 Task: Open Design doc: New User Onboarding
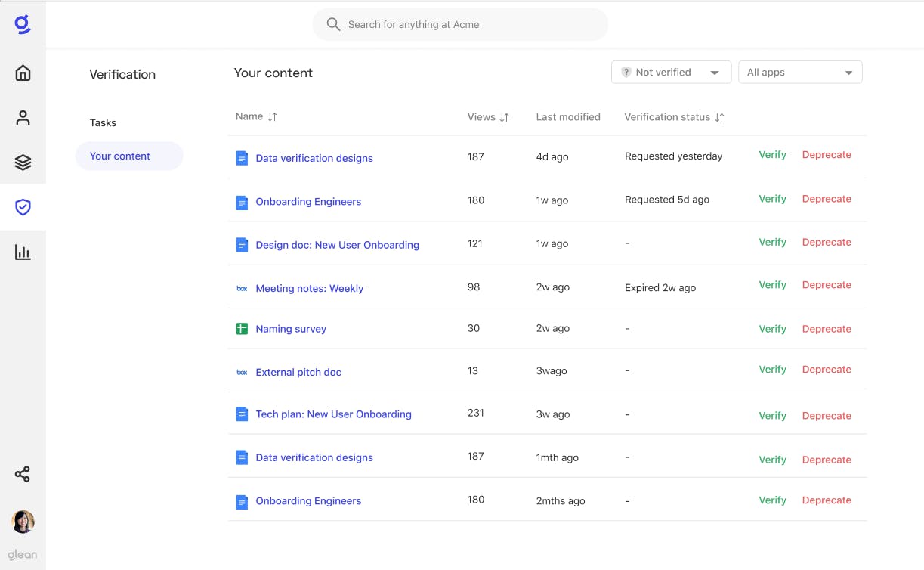click(x=337, y=245)
